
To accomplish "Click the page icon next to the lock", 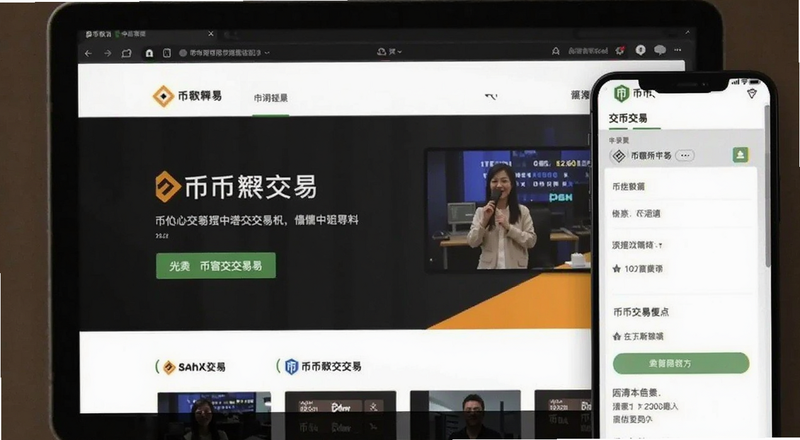I will coord(166,53).
